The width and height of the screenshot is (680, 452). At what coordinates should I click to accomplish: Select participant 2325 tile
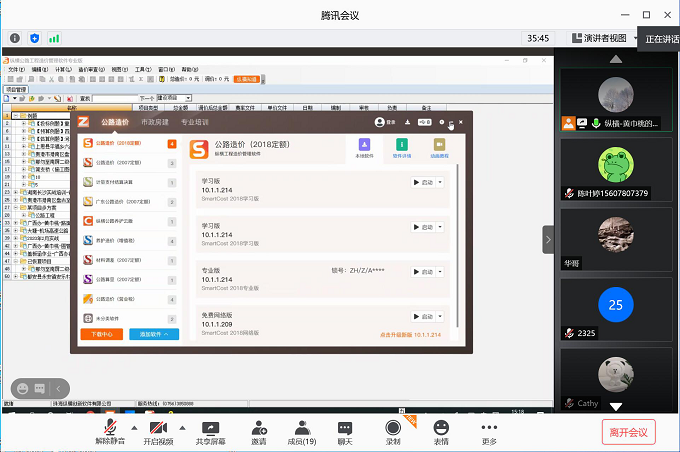(x=616, y=309)
